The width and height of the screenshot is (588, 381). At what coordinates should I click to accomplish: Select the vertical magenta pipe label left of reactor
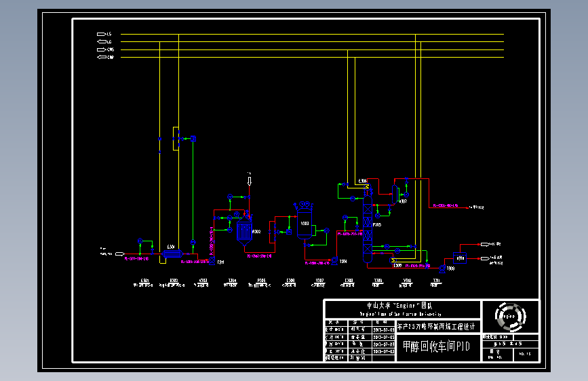[x=211, y=241]
